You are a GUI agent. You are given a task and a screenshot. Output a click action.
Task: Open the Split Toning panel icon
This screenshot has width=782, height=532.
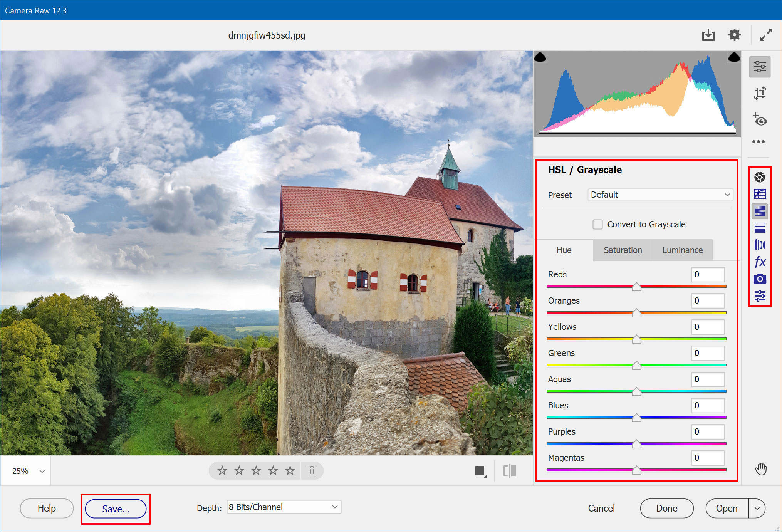[x=760, y=228]
